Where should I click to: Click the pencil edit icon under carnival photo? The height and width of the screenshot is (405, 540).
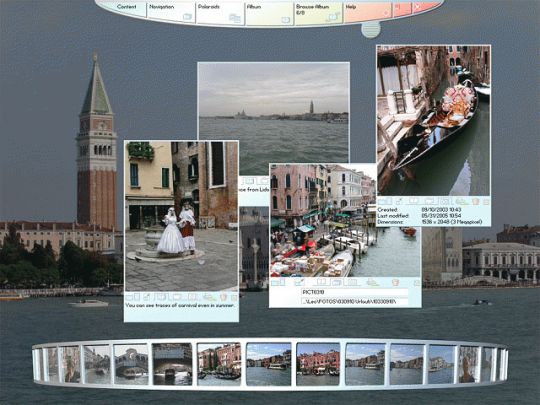[x=147, y=297]
